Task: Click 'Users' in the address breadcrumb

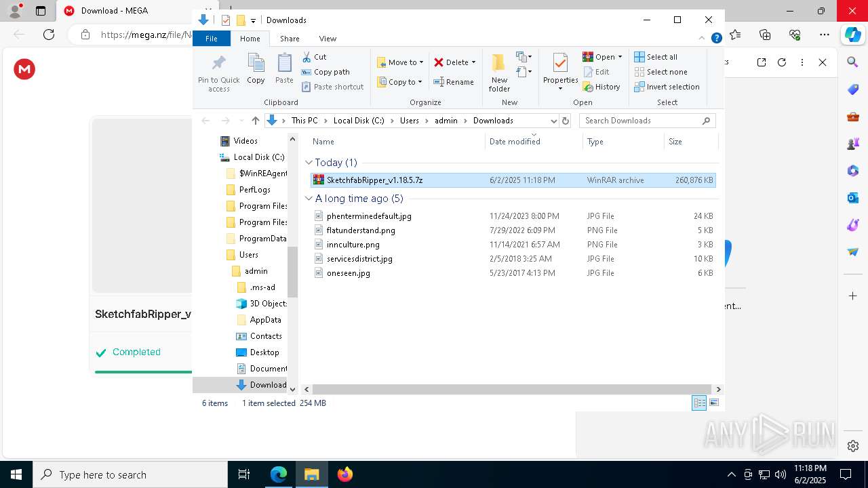Action: [410, 121]
